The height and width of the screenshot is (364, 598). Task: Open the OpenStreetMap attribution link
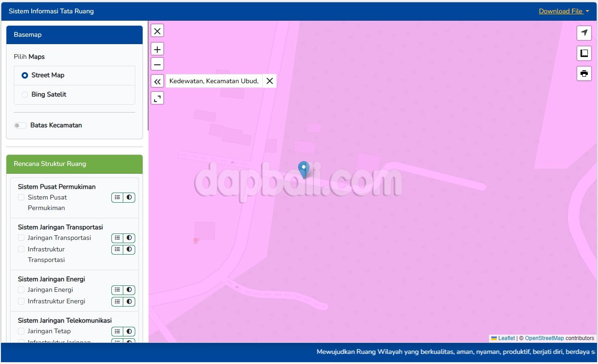pyautogui.click(x=544, y=338)
